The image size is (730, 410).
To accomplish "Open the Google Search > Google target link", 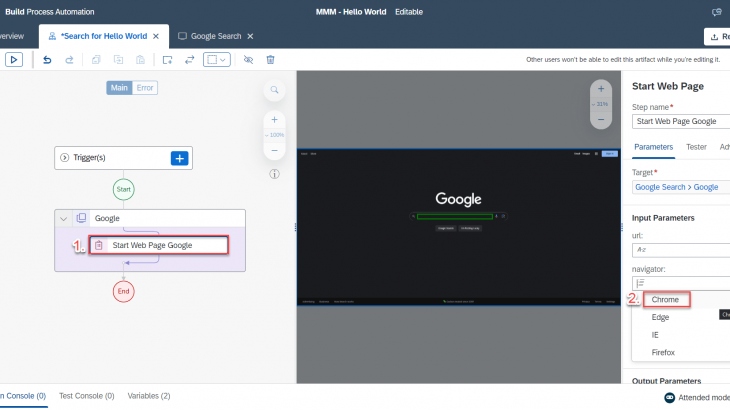I will coord(677,187).
